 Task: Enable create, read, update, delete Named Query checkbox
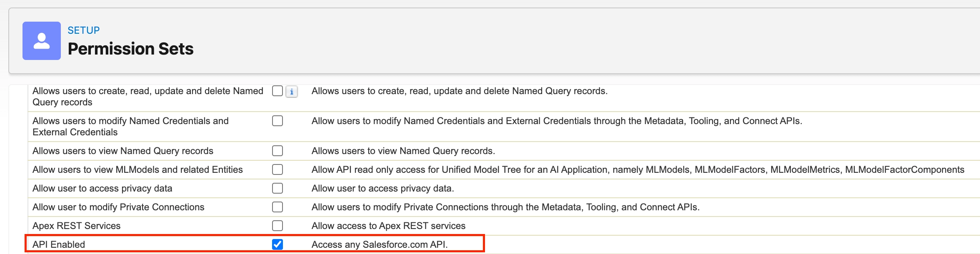tap(277, 91)
